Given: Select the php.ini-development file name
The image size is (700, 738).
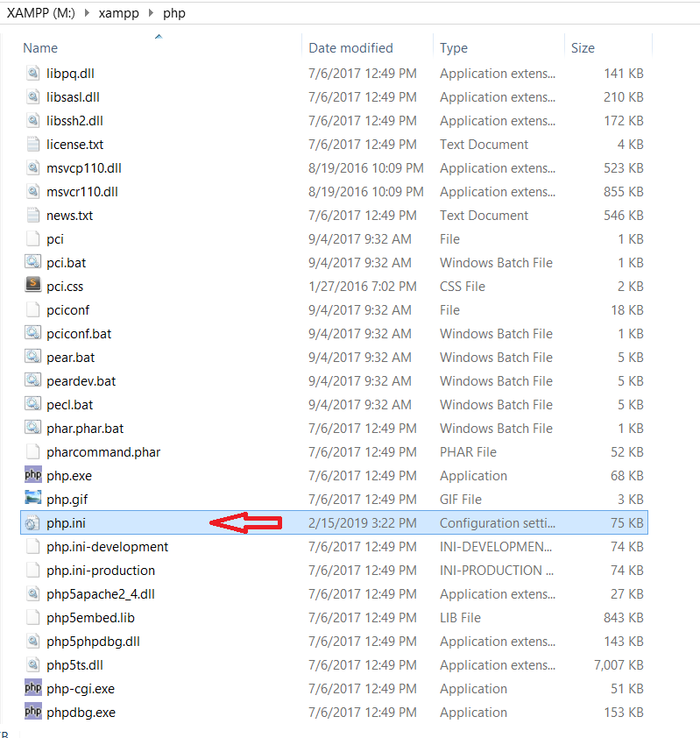Looking at the screenshot, I should point(107,547).
